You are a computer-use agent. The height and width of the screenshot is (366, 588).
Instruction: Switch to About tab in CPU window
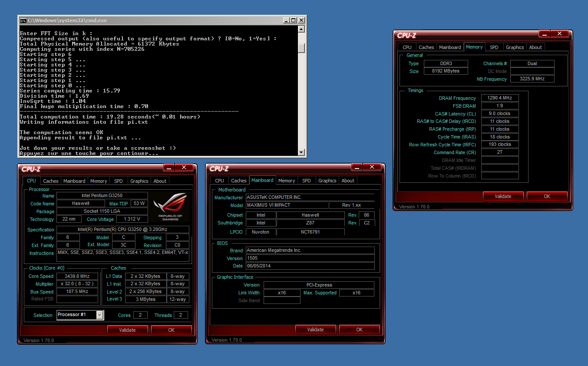coord(160,181)
